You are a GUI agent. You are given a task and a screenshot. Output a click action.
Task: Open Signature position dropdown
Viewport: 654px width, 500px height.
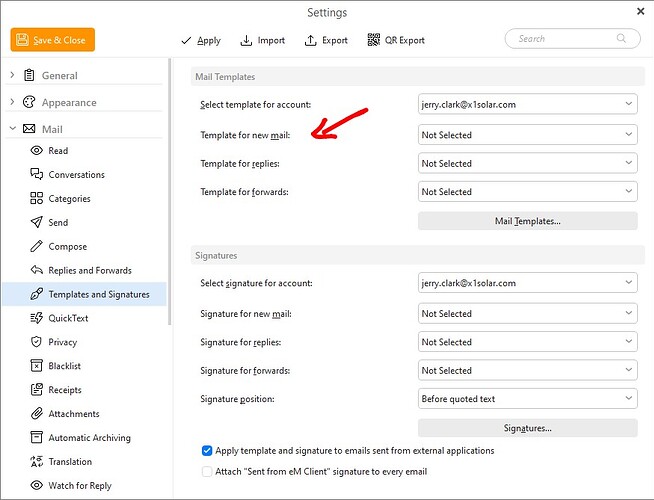(527, 399)
